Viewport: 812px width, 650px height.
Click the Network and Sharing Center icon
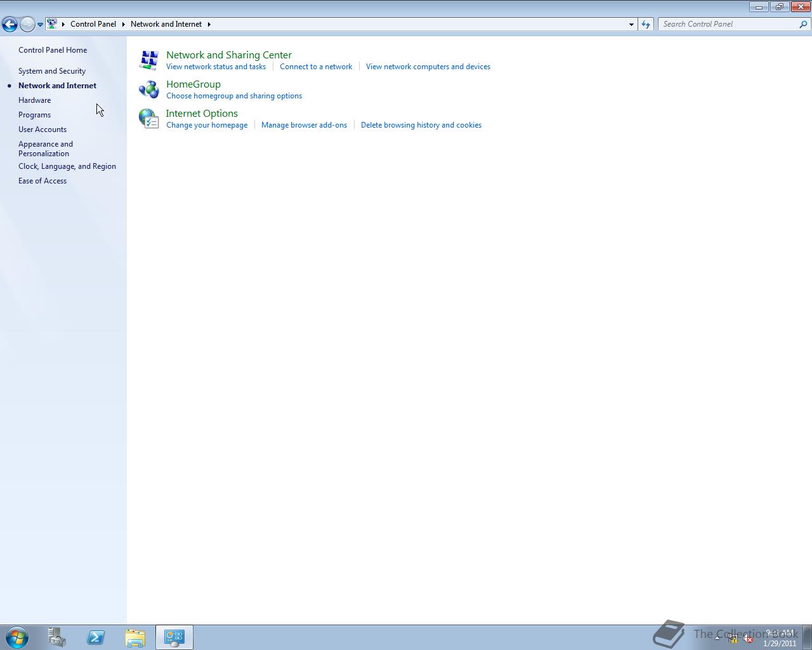coord(149,60)
